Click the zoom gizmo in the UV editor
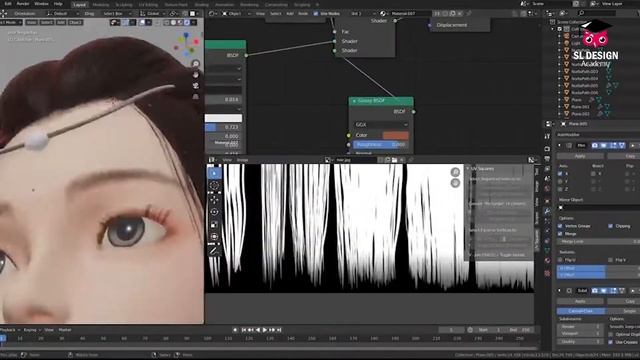The width and height of the screenshot is (640, 360). 455,172
